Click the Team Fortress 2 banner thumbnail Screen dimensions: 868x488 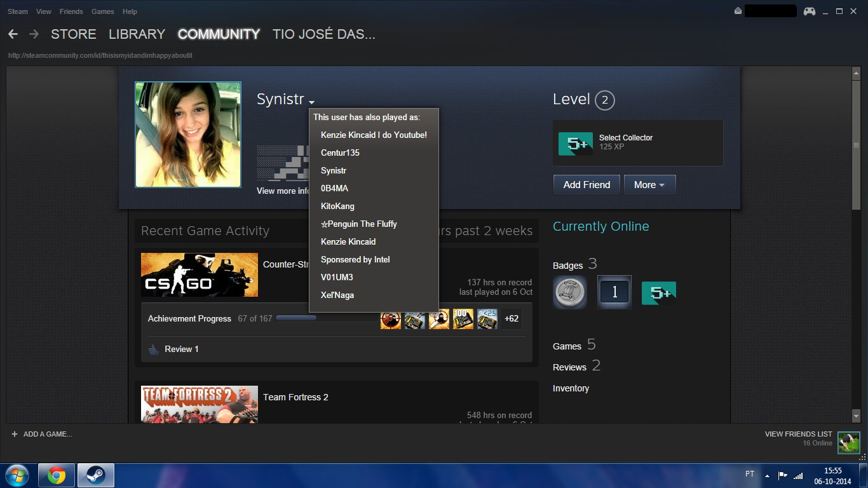coord(200,404)
